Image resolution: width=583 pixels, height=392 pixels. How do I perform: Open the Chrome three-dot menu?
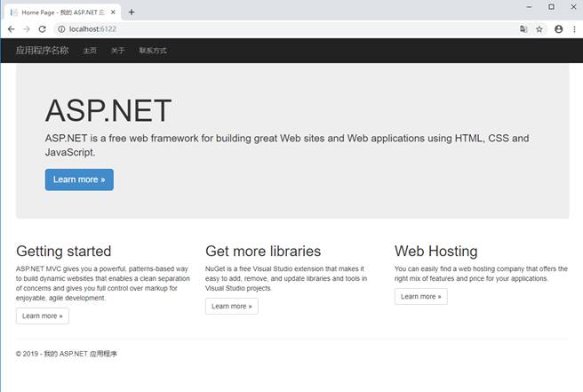pos(574,29)
